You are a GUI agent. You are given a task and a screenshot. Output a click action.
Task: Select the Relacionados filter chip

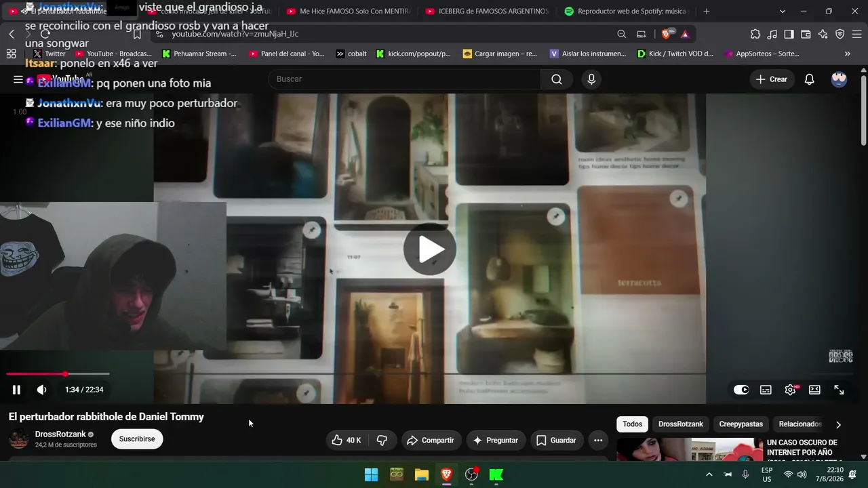[x=800, y=424]
